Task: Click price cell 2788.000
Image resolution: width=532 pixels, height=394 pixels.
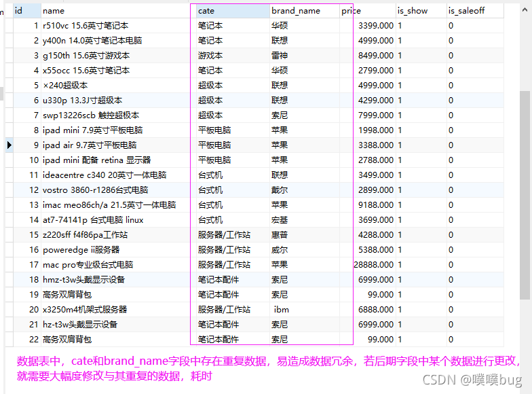Action: [368, 160]
